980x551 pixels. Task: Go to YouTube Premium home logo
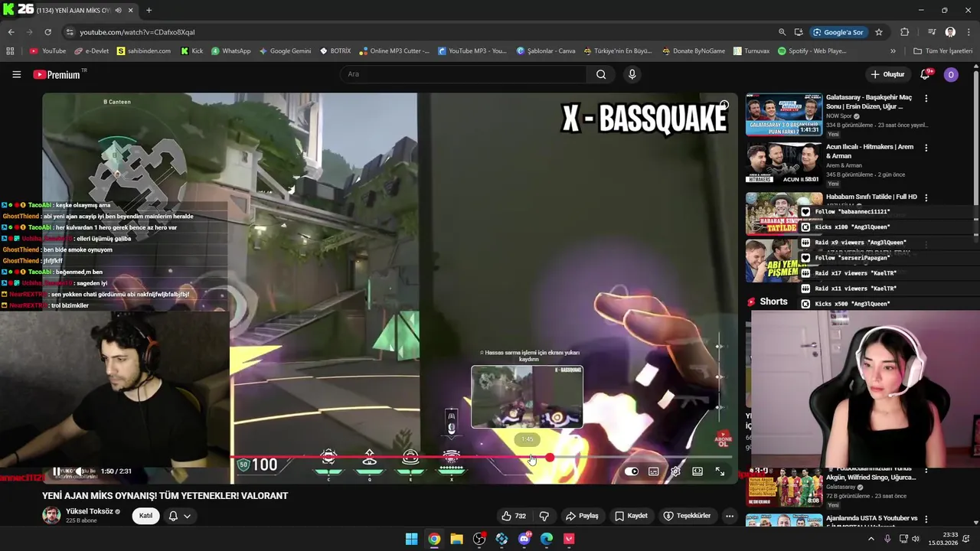pos(57,74)
